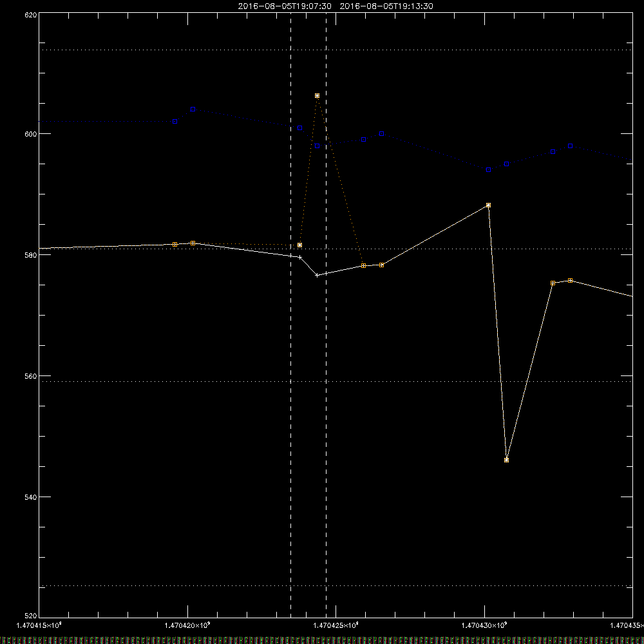Select the blue square marker exactly at 600 level
Viewport: 644px width, 644px height.
coord(381,134)
